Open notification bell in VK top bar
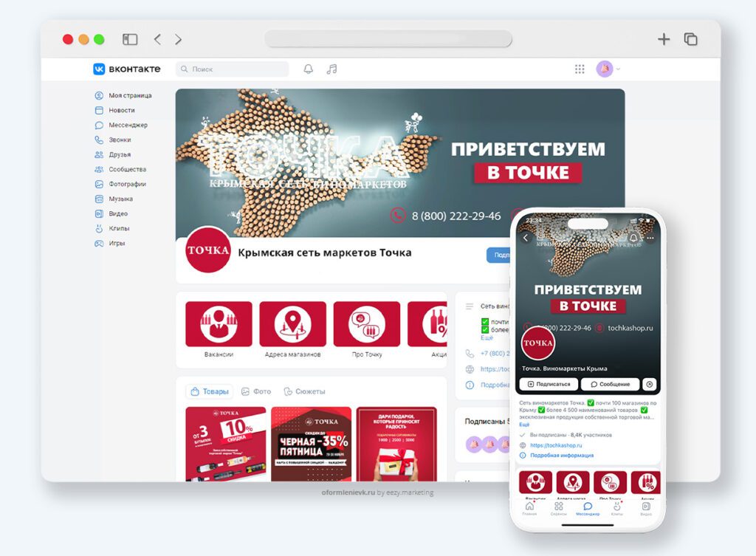Image resolution: width=756 pixels, height=556 pixels. (308, 69)
